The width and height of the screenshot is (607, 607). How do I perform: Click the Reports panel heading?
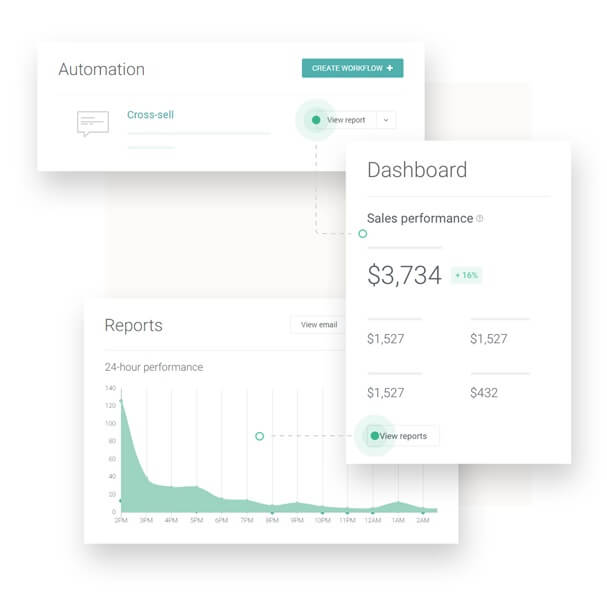[133, 325]
